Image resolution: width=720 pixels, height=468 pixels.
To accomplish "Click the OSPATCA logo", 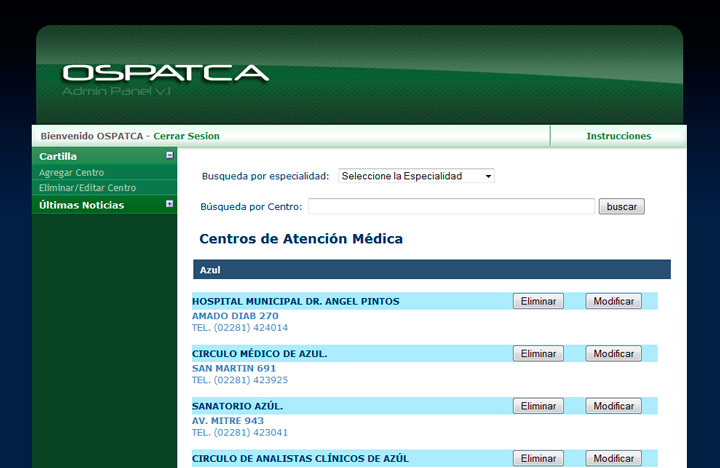I will [x=165, y=73].
